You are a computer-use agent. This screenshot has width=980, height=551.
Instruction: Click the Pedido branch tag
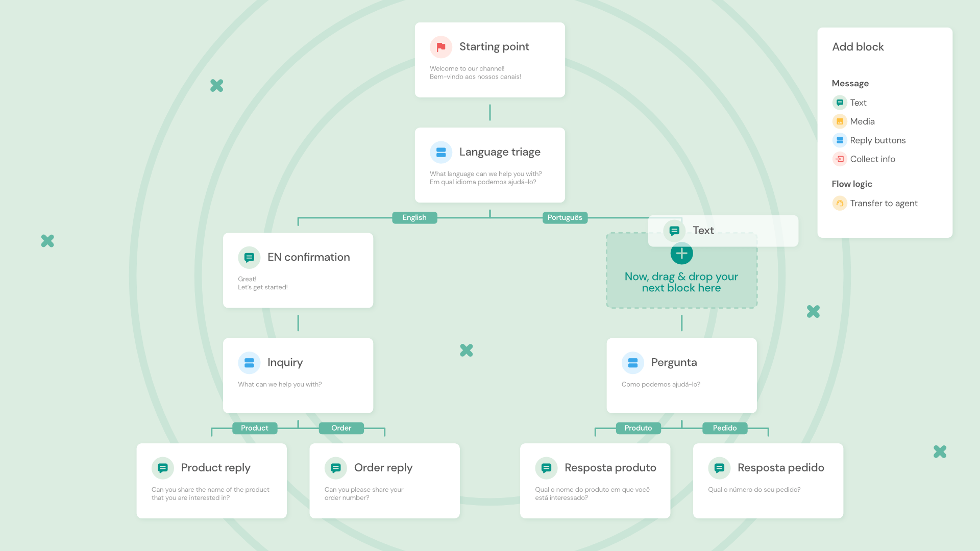(724, 428)
